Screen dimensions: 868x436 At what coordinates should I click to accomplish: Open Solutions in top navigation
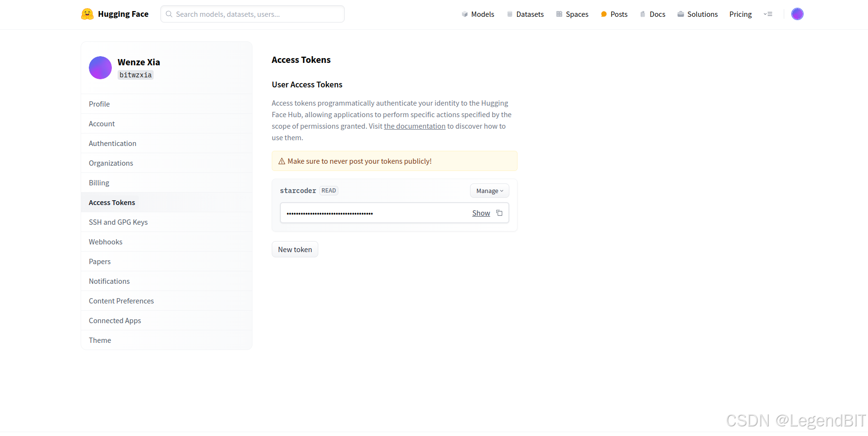(702, 14)
